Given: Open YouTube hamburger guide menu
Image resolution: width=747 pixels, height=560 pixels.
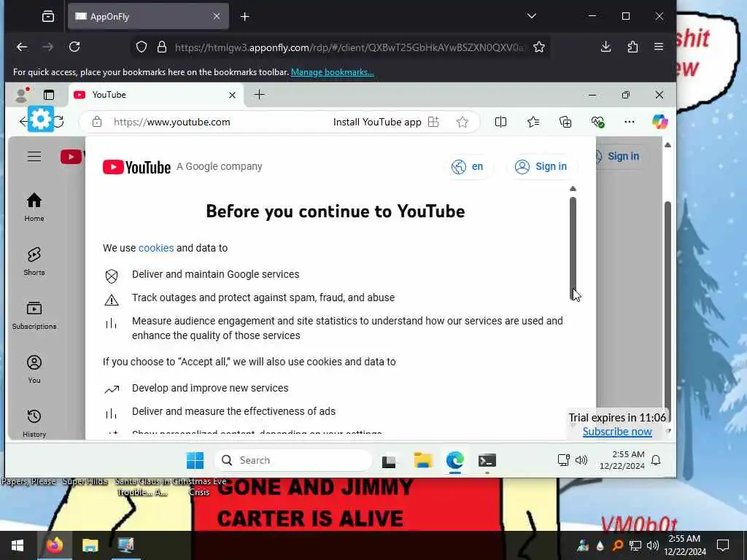Looking at the screenshot, I should pyautogui.click(x=34, y=156).
